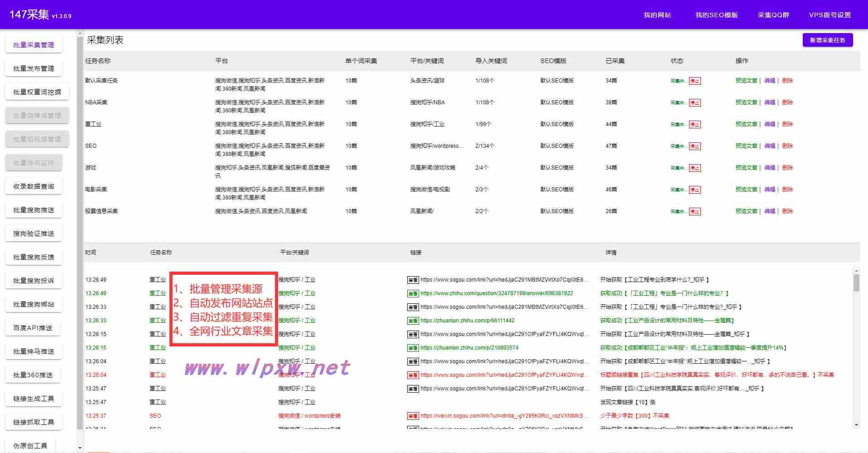Open 采集QQ群 link in header
The width and height of the screenshot is (868, 453).
773,15
